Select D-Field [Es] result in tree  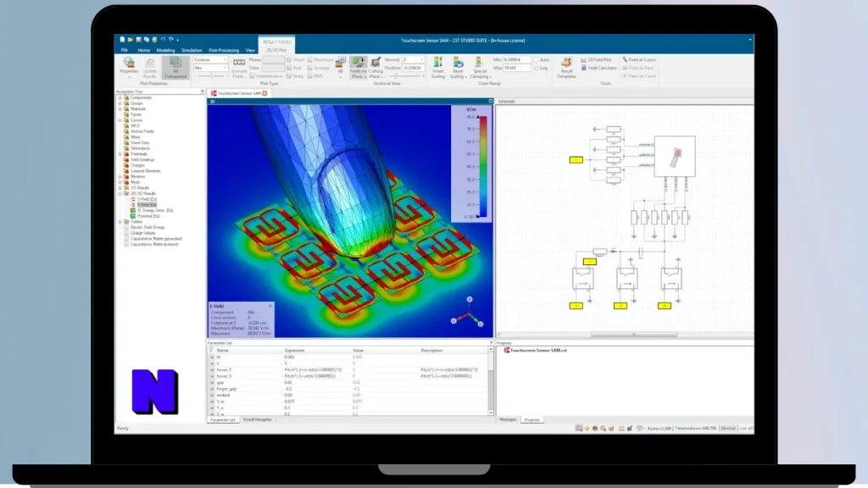(x=146, y=199)
